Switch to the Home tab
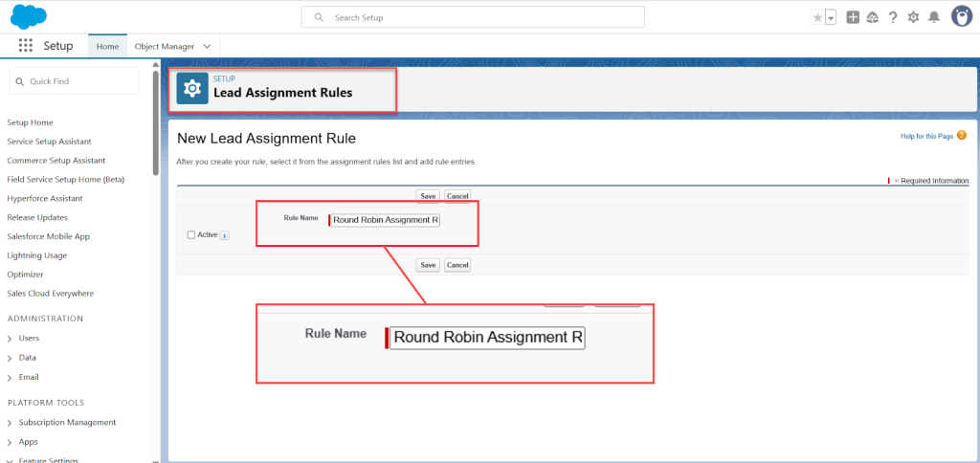This screenshot has width=980, height=463. point(107,46)
